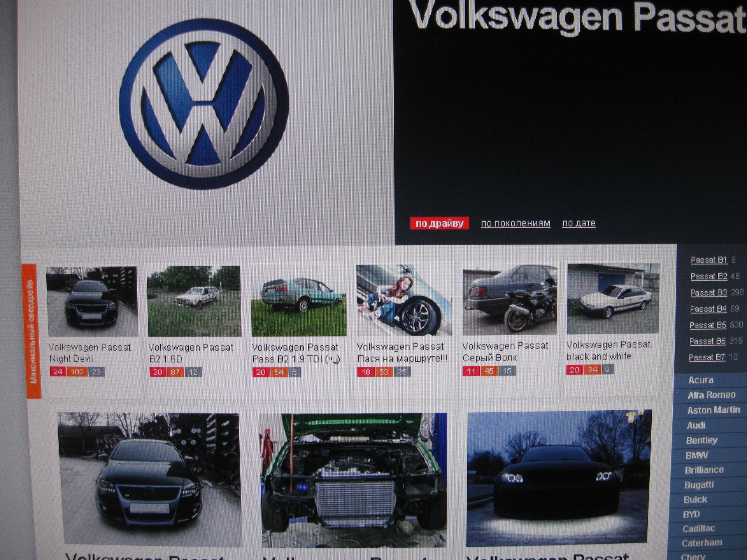Click the 'Volkswagen Passat B2 1.6D' title
The height and width of the screenshot is (560, 747).
click(x=191, y=353)
